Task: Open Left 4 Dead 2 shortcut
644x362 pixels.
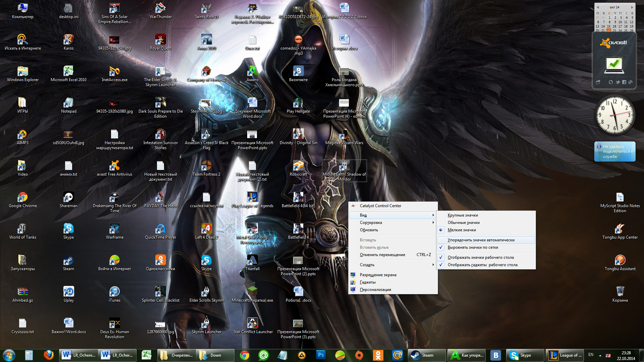Action: point(206,231)
